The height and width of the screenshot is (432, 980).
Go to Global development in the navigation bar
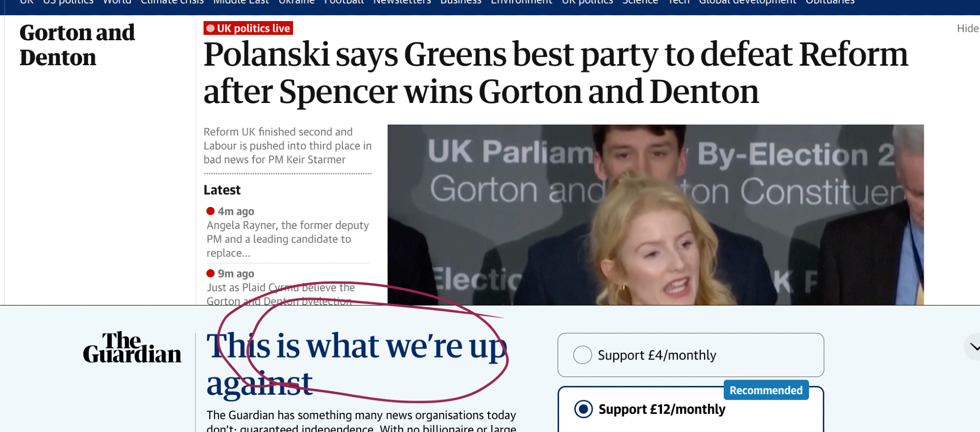click(747, 2)
